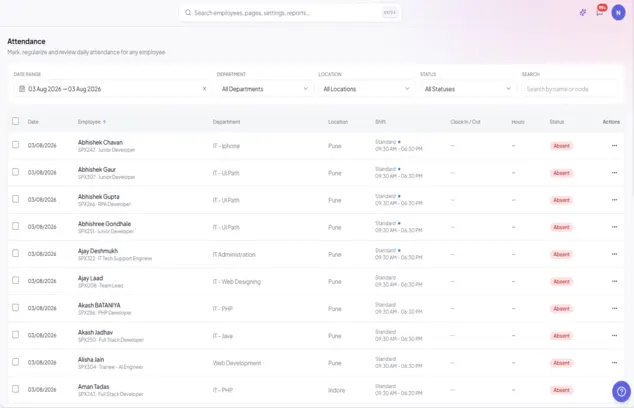Viewport: 634px width, 408px height.
Task: Clear the date range with X icon
Action: click(x=204, y=89)
